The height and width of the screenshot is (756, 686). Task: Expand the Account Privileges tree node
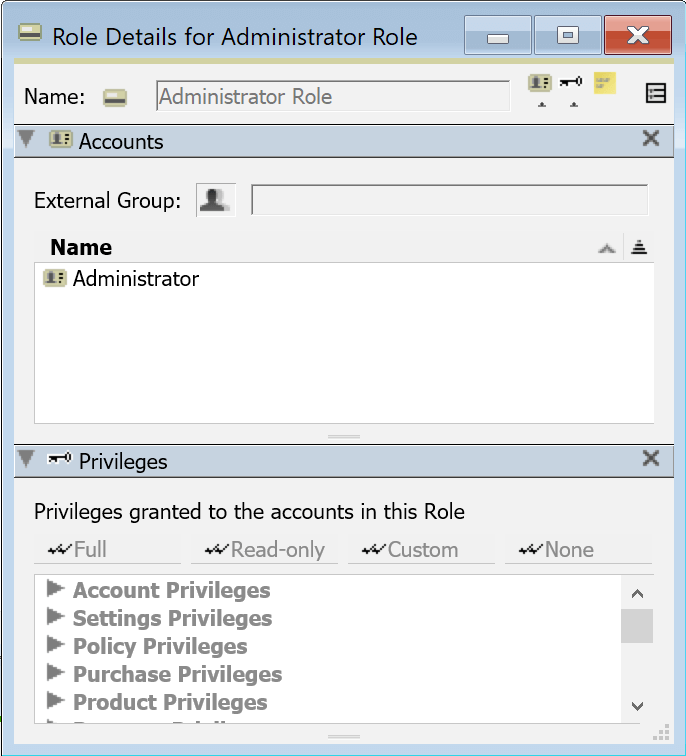[x=55, y=589]
